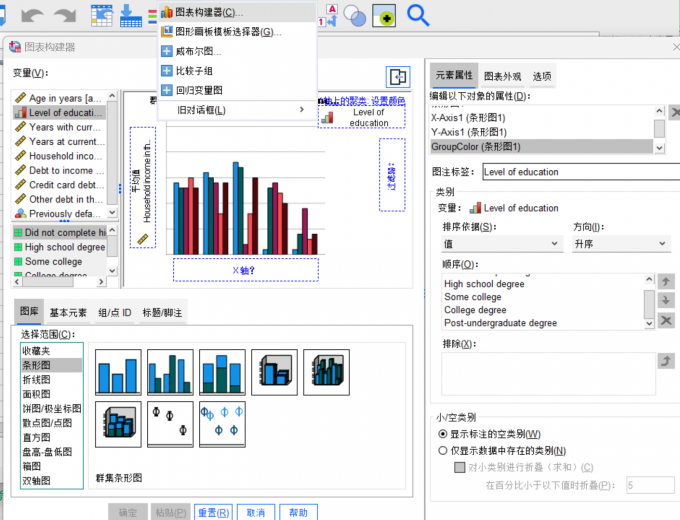Image resolution: width=680 pixels, height=520 pixels.
Task: Expand the 旧对话框 legacy dialogs submenu
Action: point(238,110)
